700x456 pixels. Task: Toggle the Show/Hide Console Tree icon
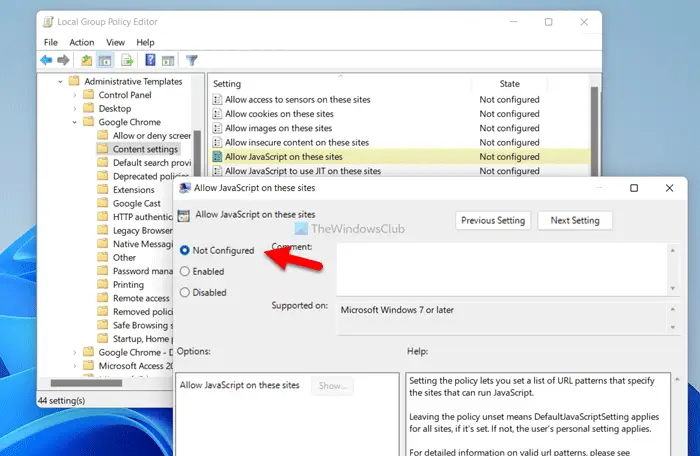[x=105, y=60]
